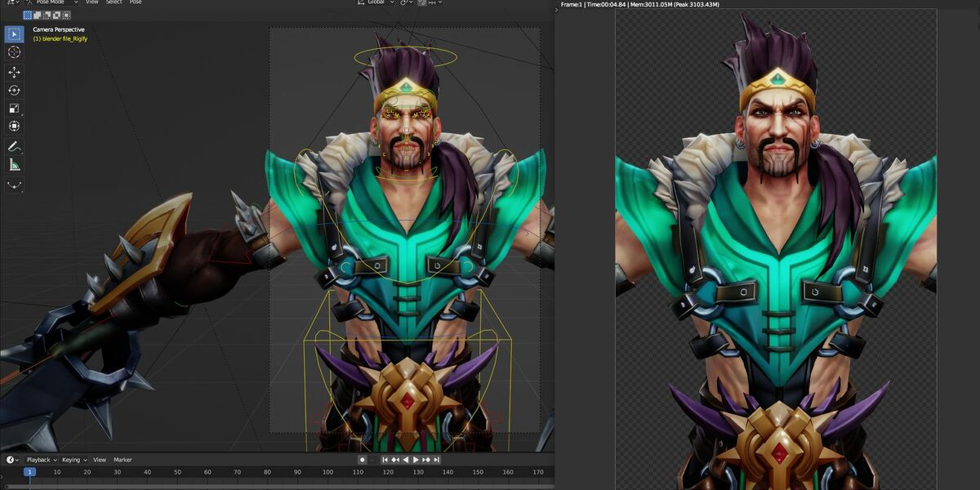This screenshot has height=490, width=980.
Task: Click the 'blender file_Rigify' object name text
Action: (x=66, y=39)
